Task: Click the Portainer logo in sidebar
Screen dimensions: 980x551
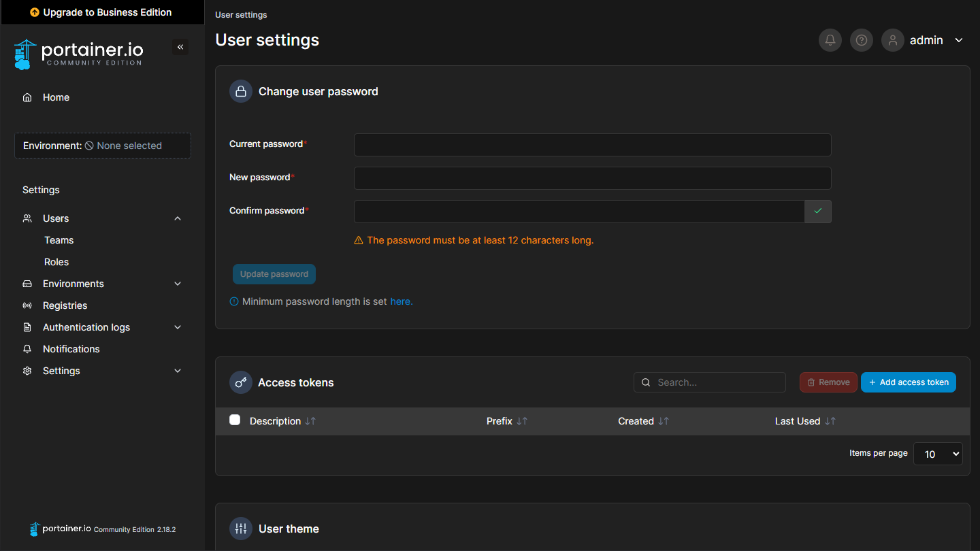Action: (79, 54)
